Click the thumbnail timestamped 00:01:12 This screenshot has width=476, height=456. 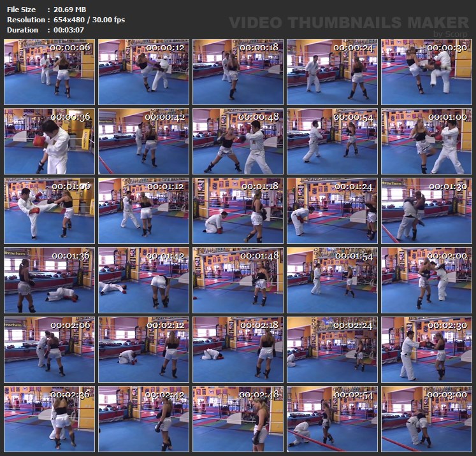tap(143, 211)
